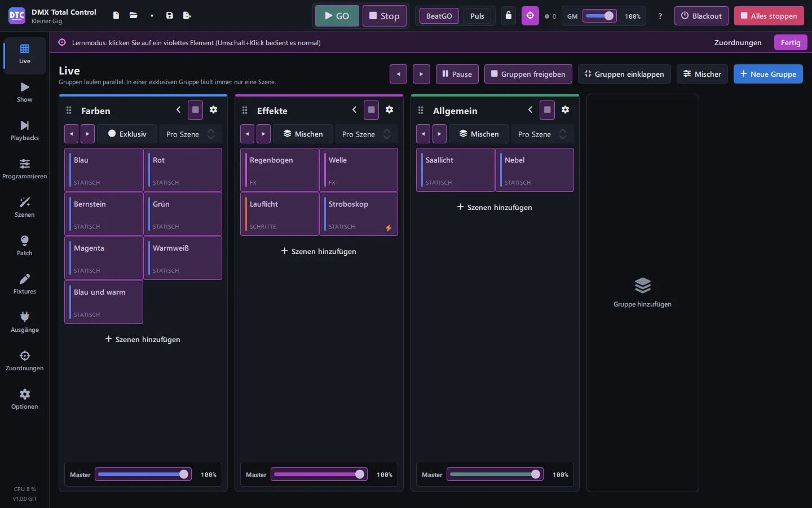Click the drag handle of the Allgemein group

pos(421,111)
